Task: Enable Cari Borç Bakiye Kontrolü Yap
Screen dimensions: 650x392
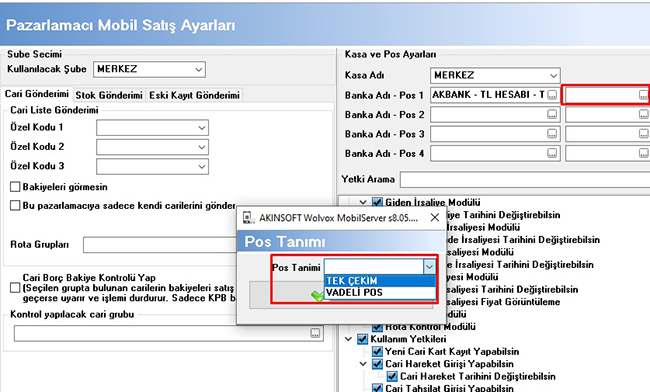Action: click(x=15, y=288)
